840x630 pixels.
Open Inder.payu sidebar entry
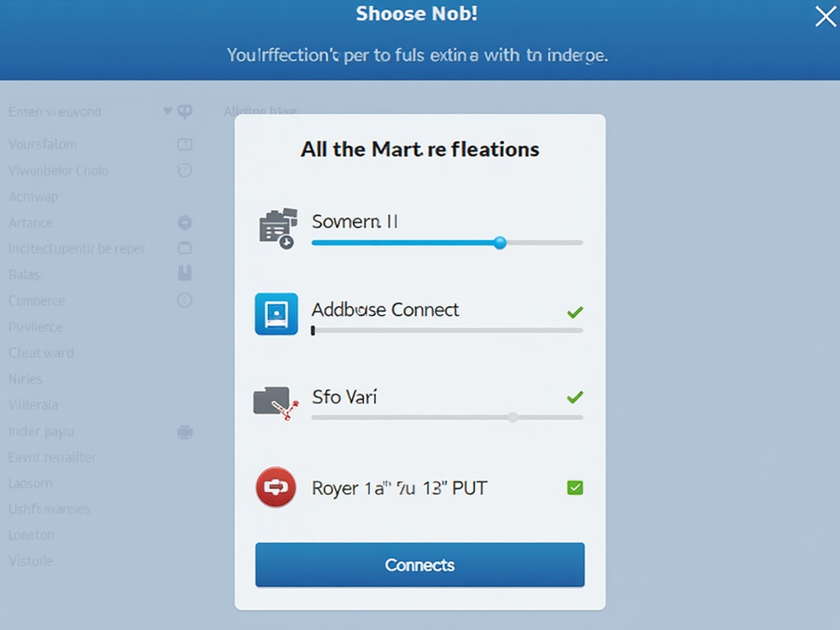point(41,431)
